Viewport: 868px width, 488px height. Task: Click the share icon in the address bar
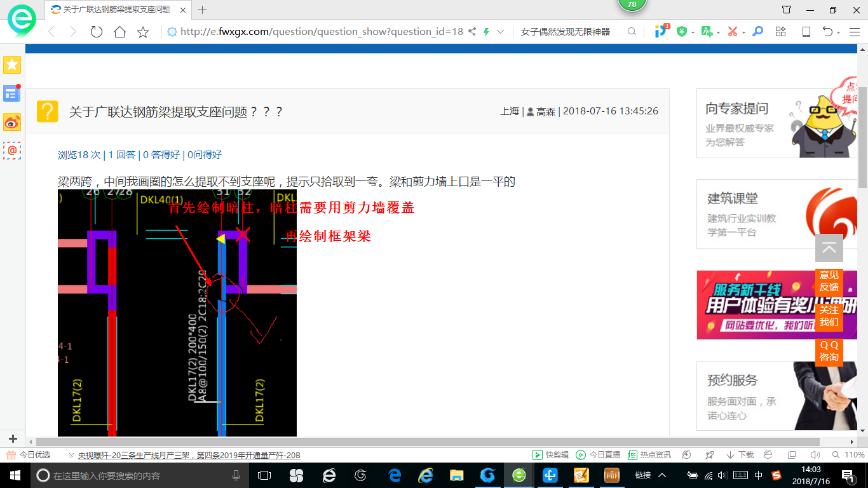(x=472, y=32)
